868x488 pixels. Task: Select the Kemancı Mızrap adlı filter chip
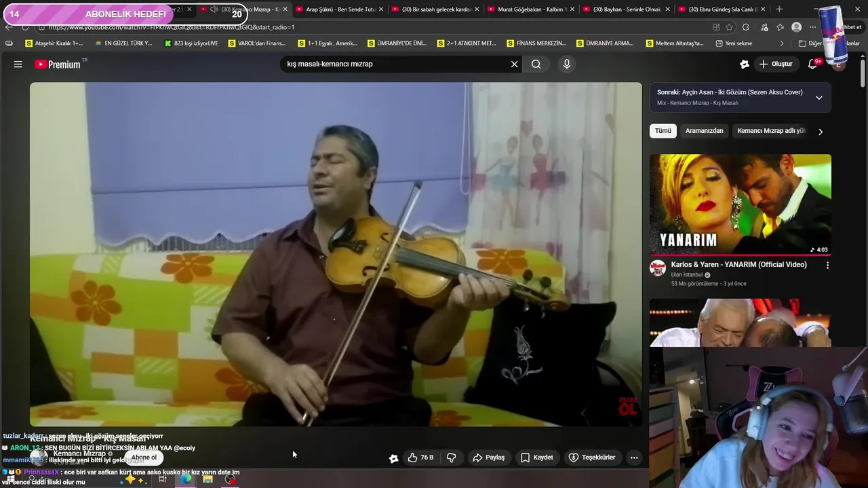click(771, 131)
